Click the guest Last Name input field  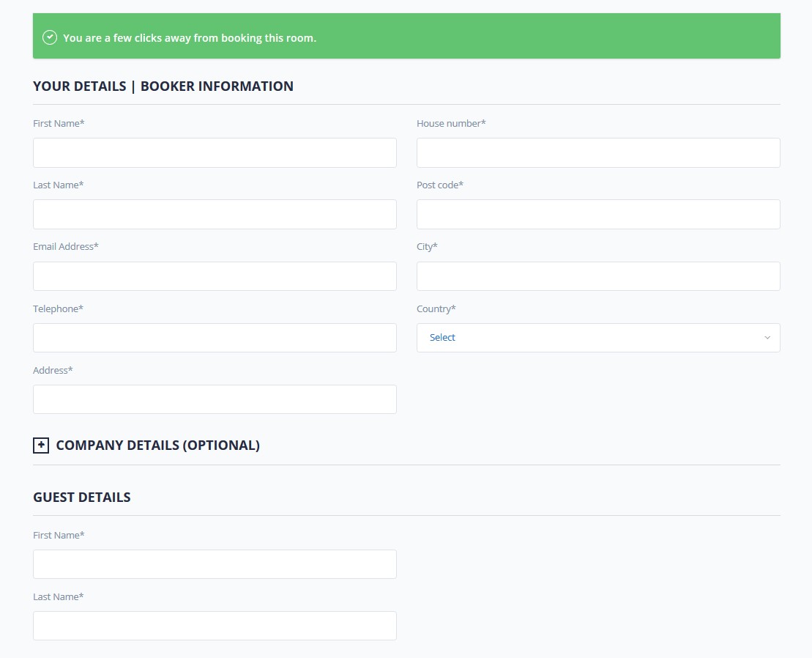click(x=215, y=626)
